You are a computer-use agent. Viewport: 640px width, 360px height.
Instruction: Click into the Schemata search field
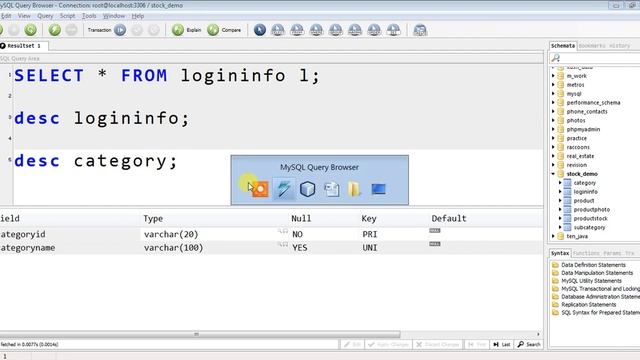click(600, 58)
